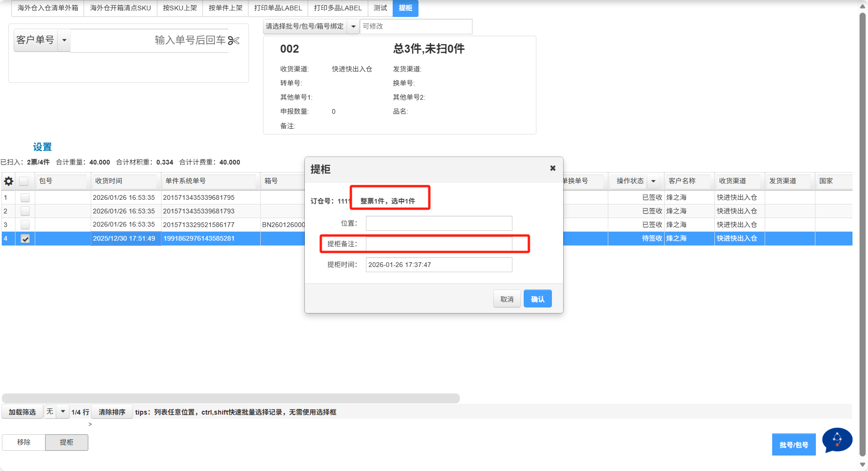Screen dimensions: 868x471
Task: Check the checkbox in row 1
Action: (x=25, y=197)
